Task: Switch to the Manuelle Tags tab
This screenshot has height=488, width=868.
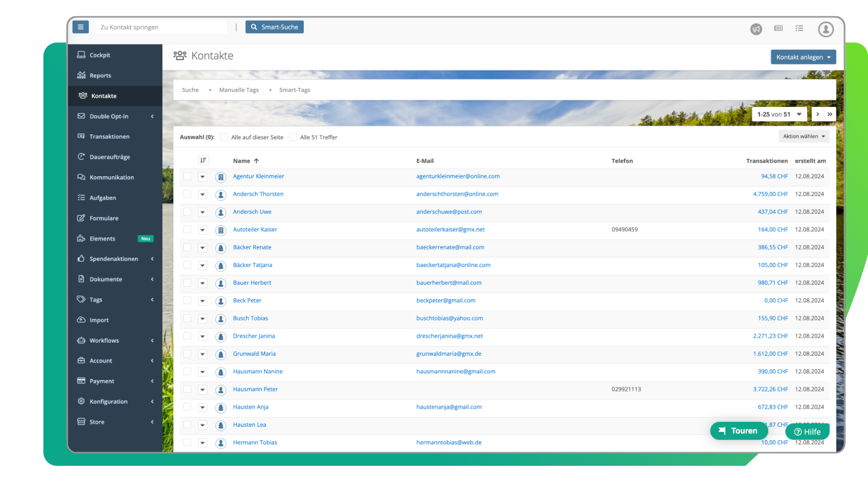Action: point(239,89)
